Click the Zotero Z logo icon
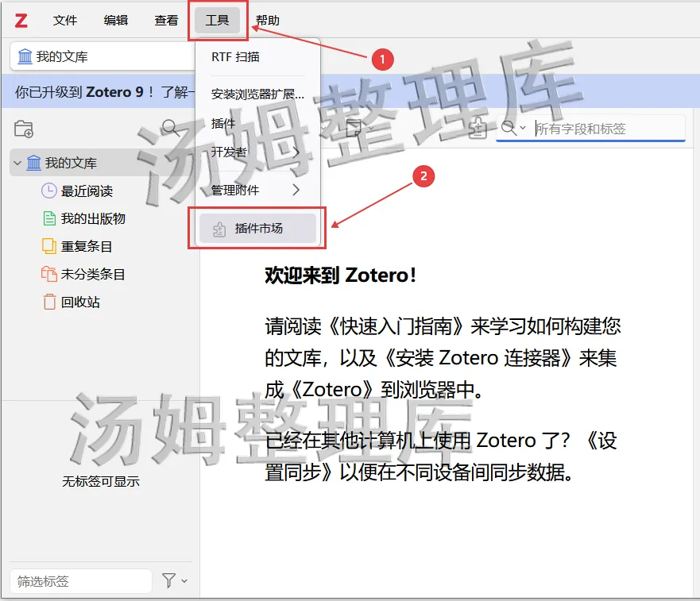Viewport: 700px width, 601px height. point(21,21)
